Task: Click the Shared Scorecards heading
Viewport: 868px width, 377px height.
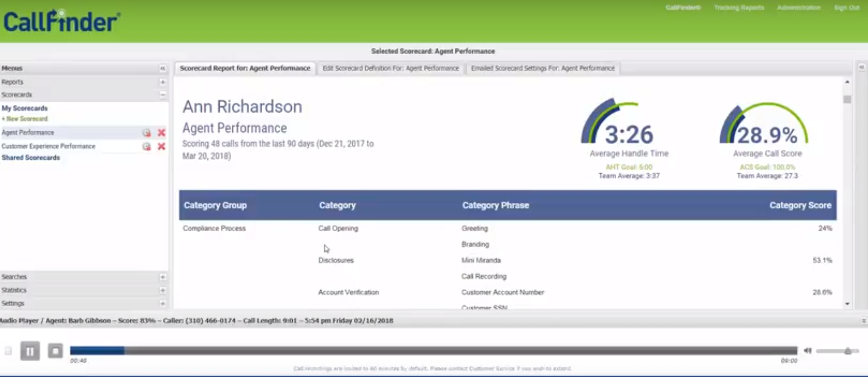Action: tap(31, 157)
